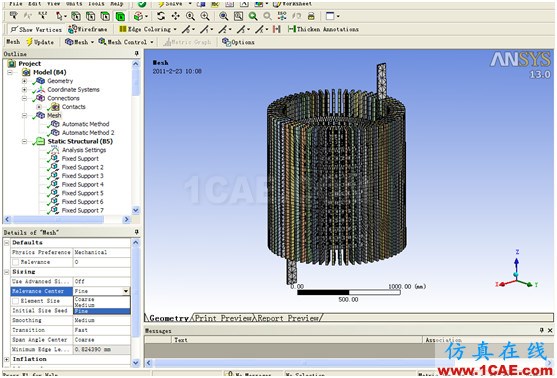Image resolution: width=557 pixels, height=378 pixels.
Task: Select Analysis Settings item
Action: click(x=84, y=150)
